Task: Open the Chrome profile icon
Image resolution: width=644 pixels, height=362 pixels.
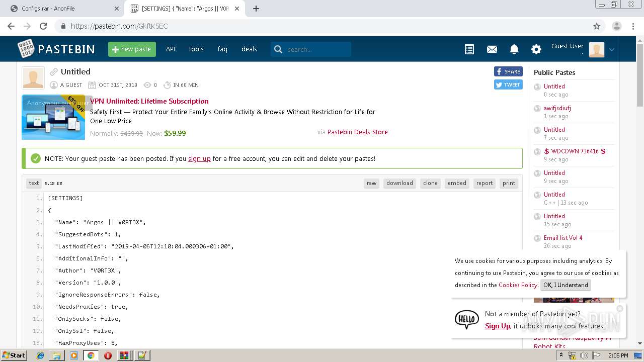Action: pos(617,26)
